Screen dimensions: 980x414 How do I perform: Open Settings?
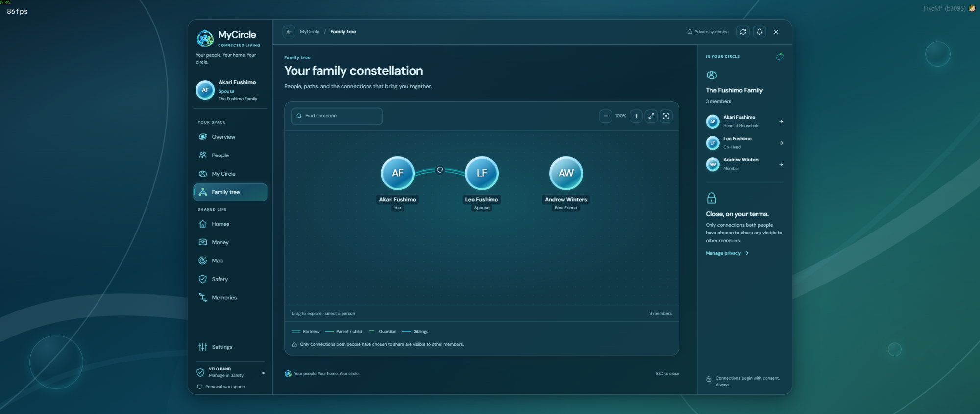(230, 347)
